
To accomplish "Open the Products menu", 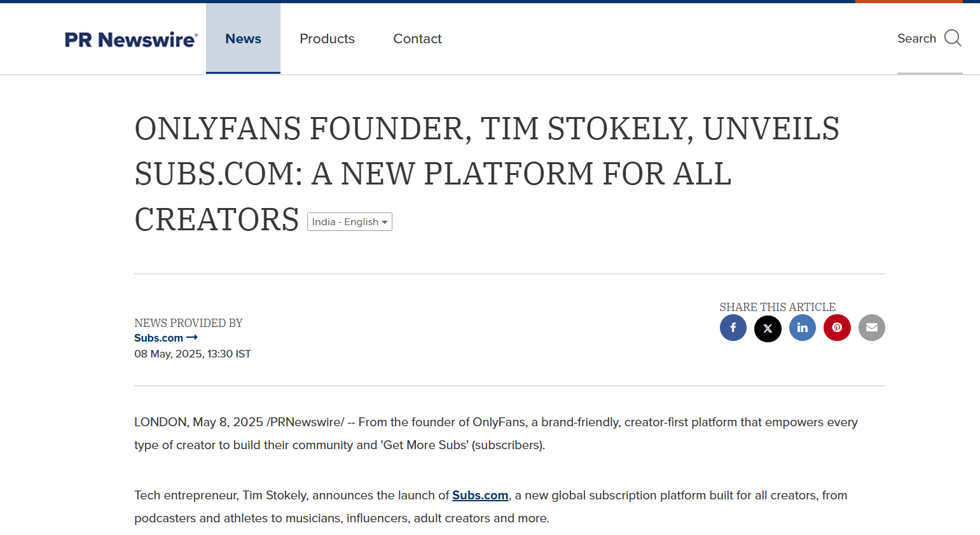I will click(x=327, y=39).
